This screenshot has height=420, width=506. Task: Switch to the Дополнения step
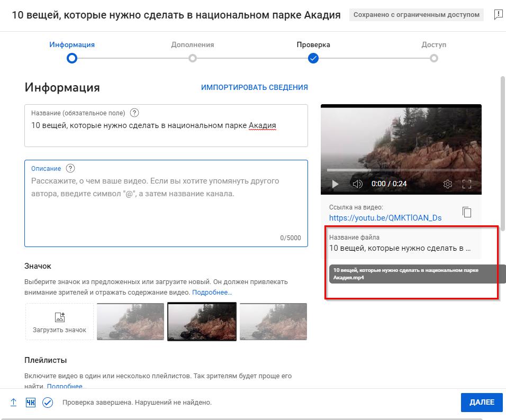coord(193,59)
